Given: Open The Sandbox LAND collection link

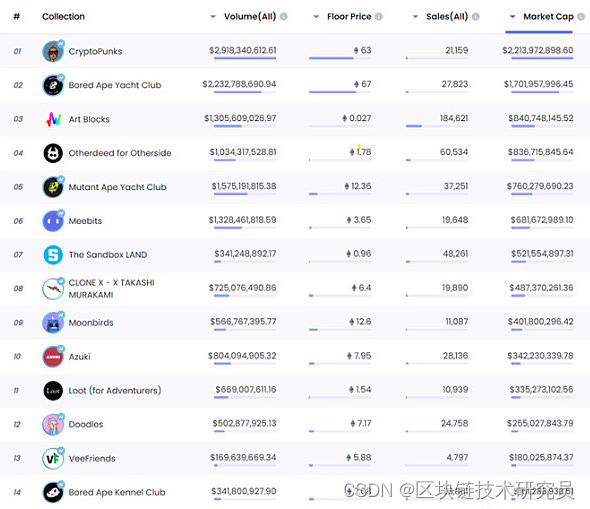Looking at the screenshot, I should pyautogui.click(x=108, y=255).
